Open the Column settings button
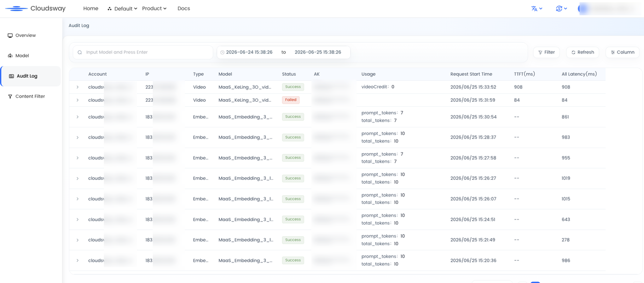Viewport: 644px width, 283px height. click(x=623, y=52)
